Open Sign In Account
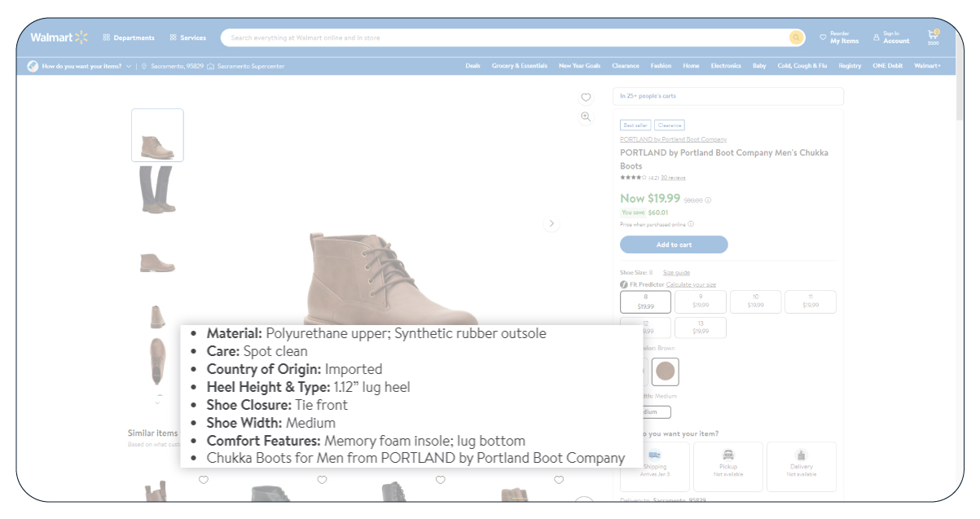 891,37
